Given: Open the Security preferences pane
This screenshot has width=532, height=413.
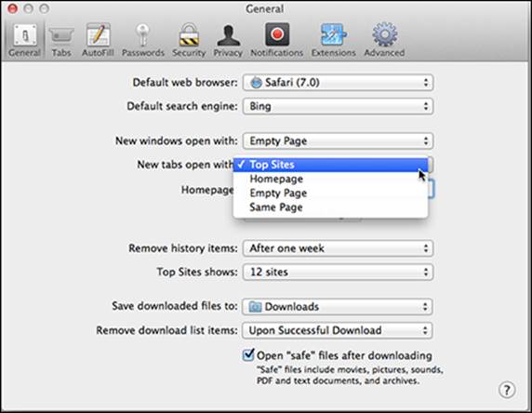Looking at the screenshot, I should 189,40.
